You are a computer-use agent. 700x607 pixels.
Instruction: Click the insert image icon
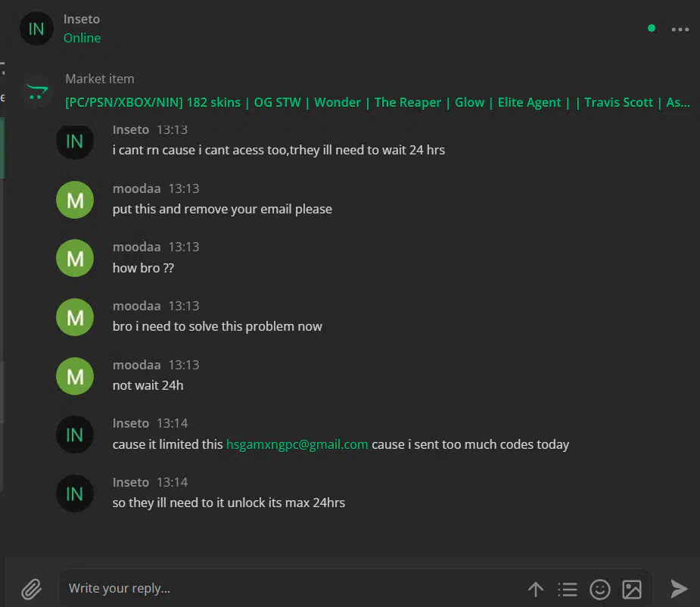(632, 589)
